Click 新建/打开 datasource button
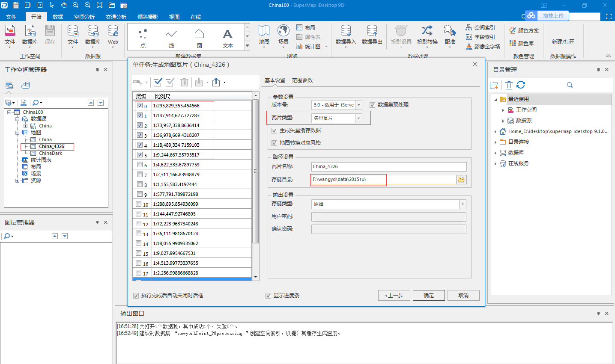This screenshot has height=364, width=615. click(563, 41)
